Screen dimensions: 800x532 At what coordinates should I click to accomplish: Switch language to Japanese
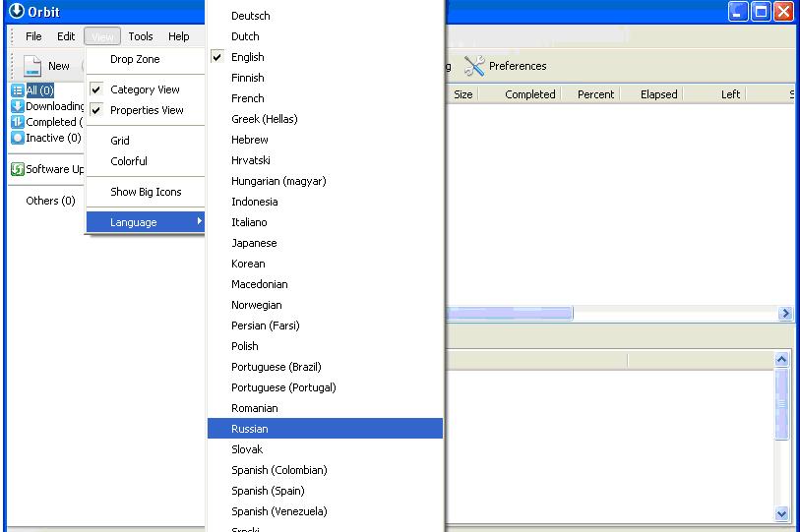(x=325, y=243)
